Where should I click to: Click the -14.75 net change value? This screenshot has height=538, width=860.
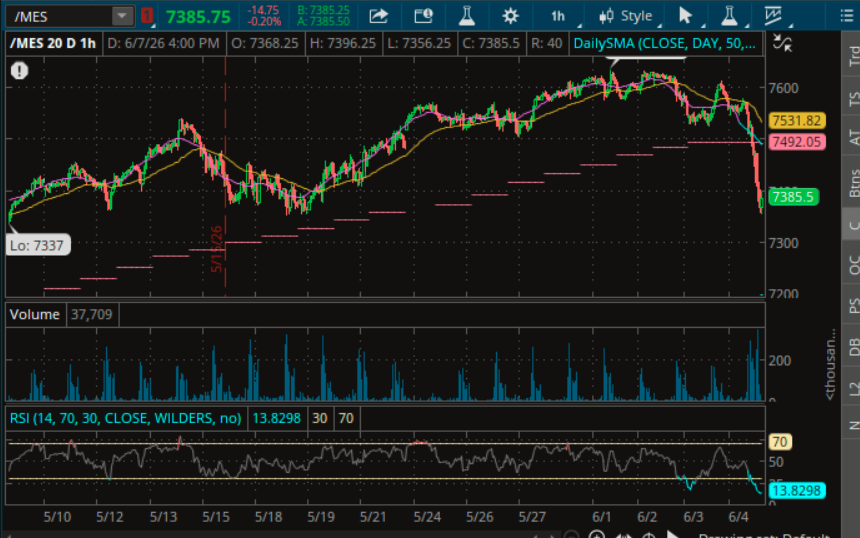pos(263,10)
